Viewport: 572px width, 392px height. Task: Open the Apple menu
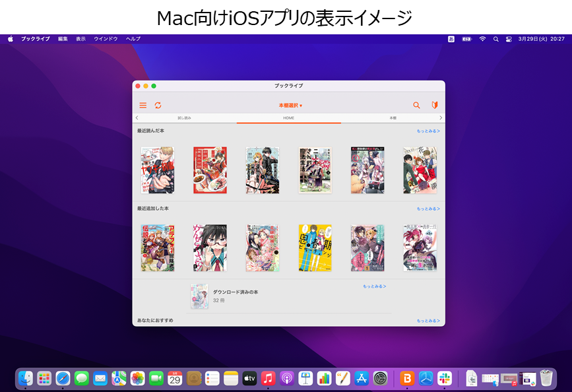click(11, 39)
